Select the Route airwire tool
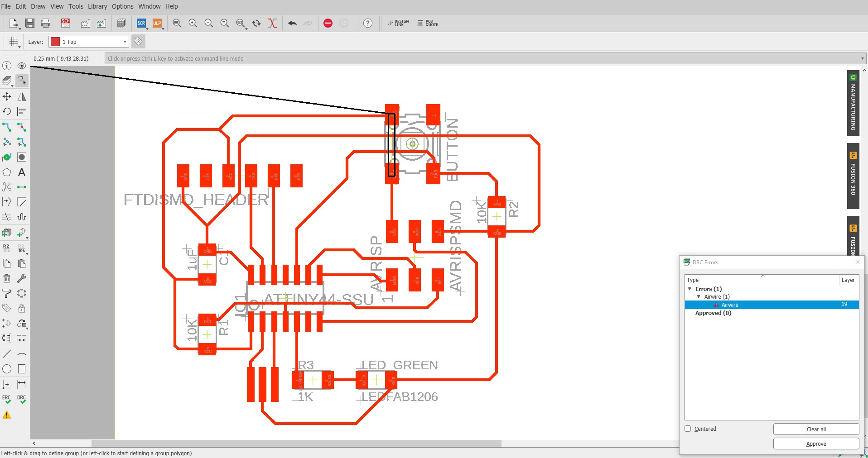 7,127
